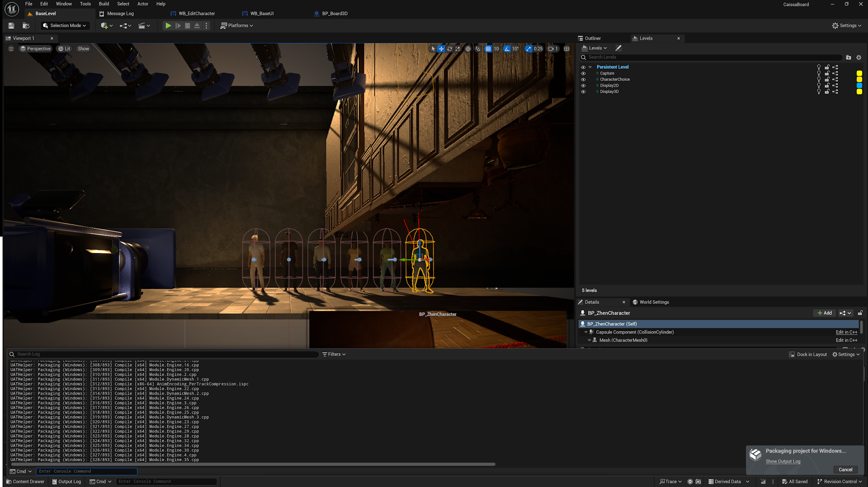Viewport: 868px width, 487px height.
Task: Open the level details pencil icon
Action: point(618,48)
